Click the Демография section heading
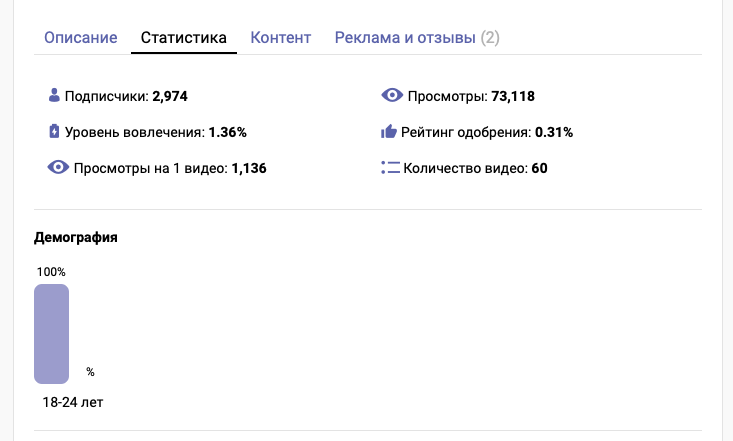Viewport: 733px width, 441px height. (x=76, y=238)
